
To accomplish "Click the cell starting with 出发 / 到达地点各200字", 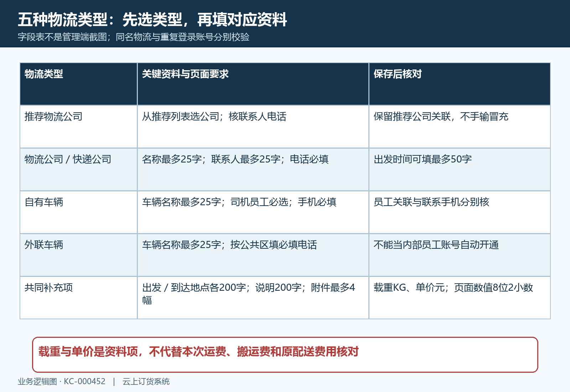I will point(253,298).
